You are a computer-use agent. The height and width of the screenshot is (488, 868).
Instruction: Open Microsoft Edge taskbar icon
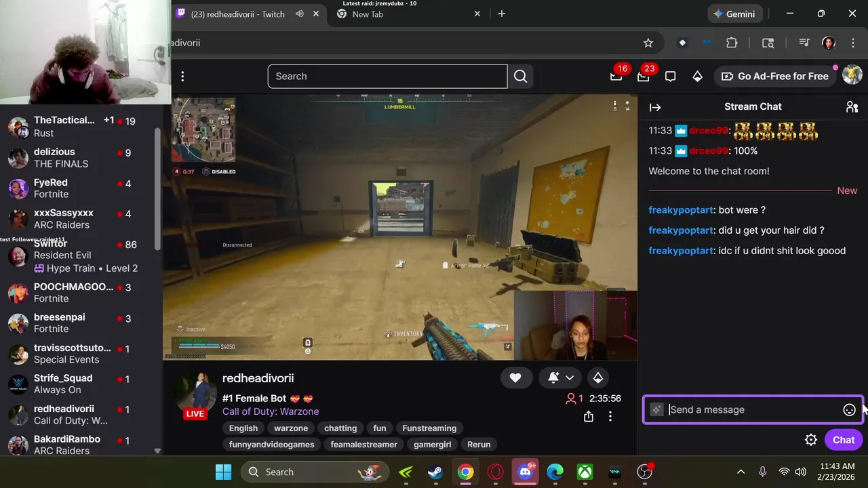tap(555, 472)
